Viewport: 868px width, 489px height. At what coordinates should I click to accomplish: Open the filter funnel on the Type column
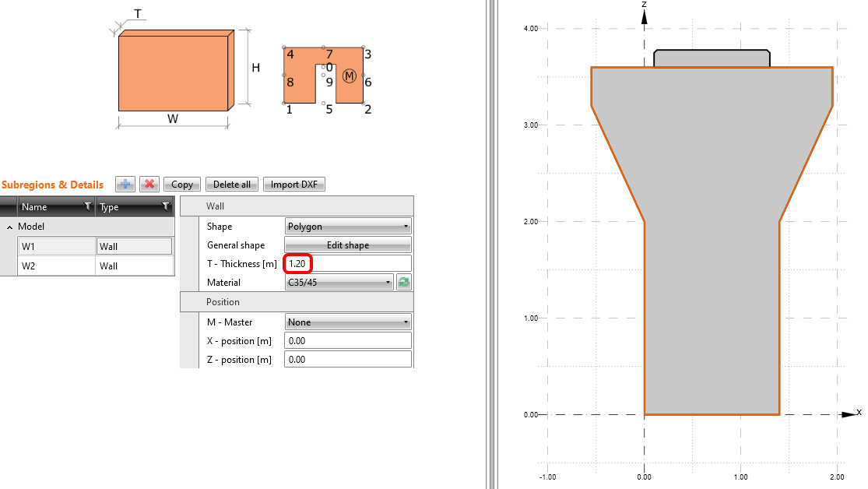click(x=166, y=206)
